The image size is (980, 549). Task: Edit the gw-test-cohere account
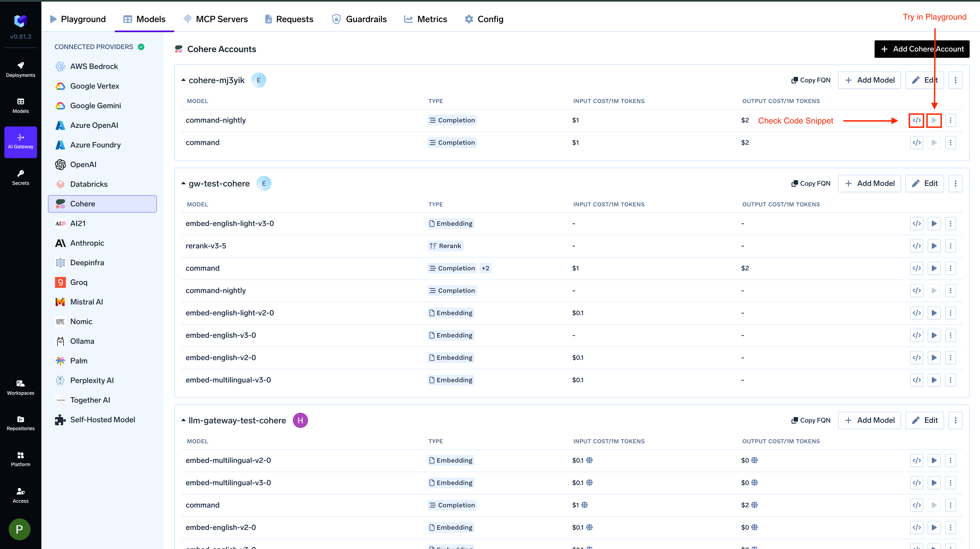[924, 183]
